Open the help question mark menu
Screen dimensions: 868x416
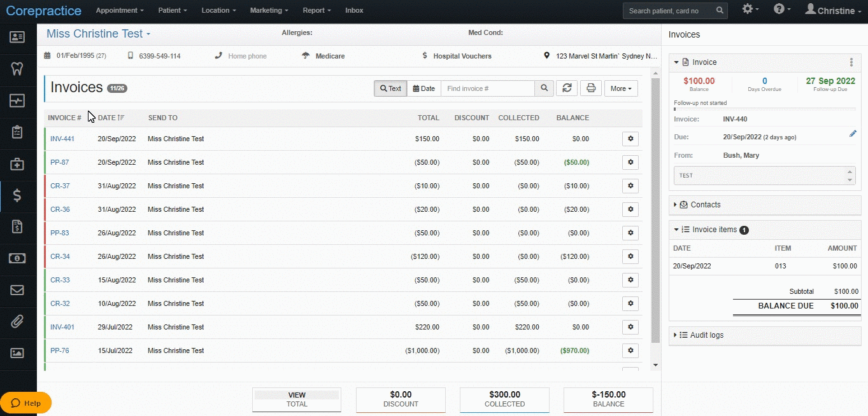coord(781,9)
